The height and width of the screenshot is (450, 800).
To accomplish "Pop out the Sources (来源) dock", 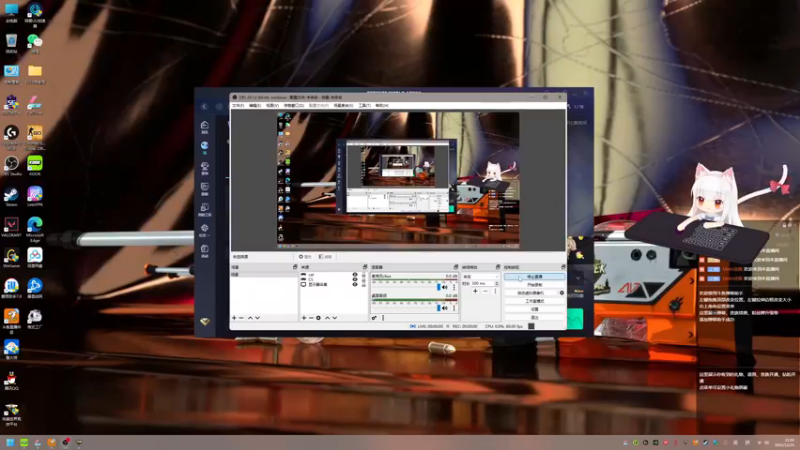I will point(365,267).
